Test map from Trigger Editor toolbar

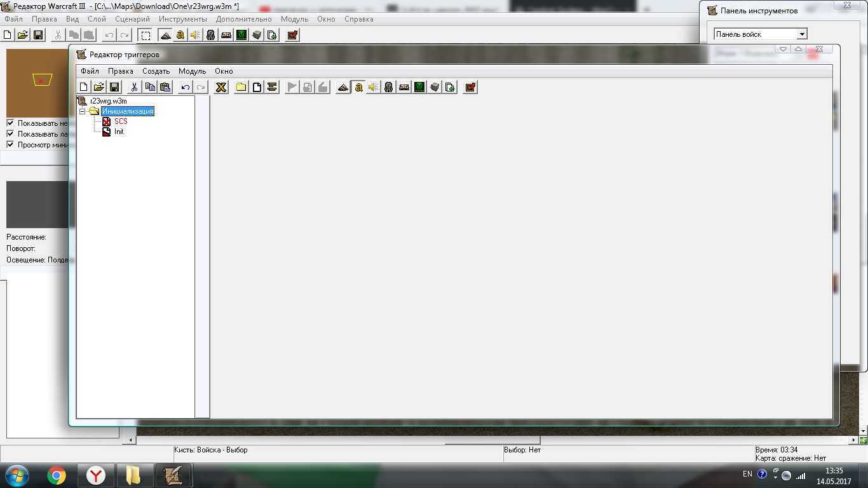point(470,87)
